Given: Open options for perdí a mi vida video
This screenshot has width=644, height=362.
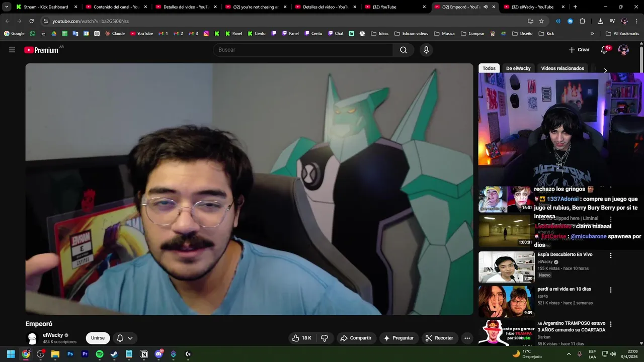Looking at the screenshot, I should pyautogui.click(x=611, y=290).
